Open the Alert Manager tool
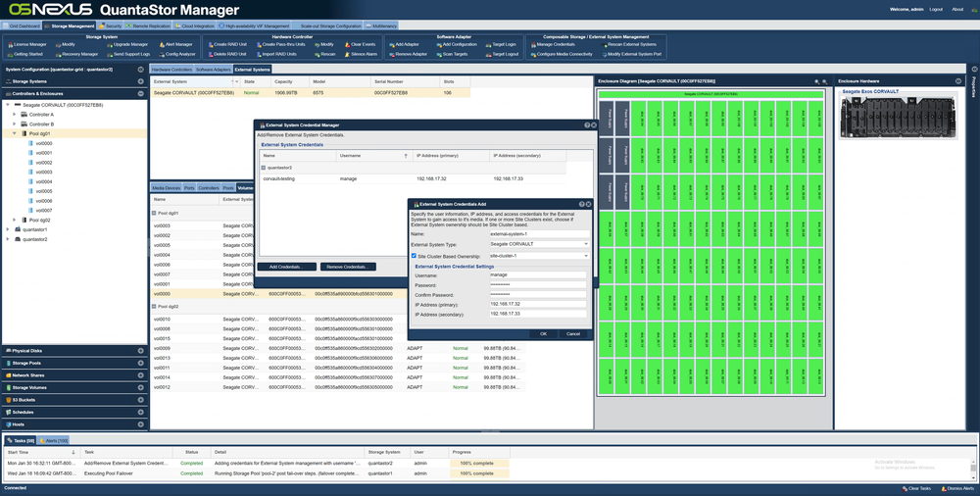The image size is (980, 496). pos(175,44)
